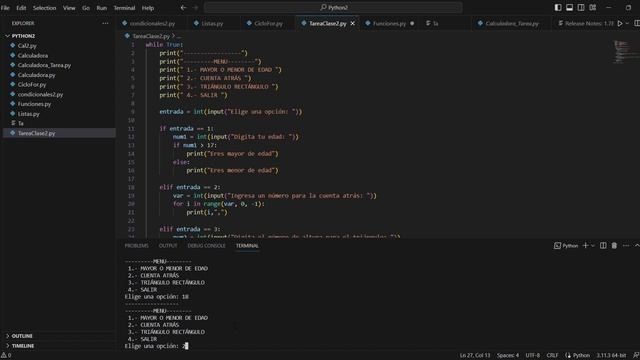640x360 pixels.
Task: Open the Terminal menu
Action: (x=124, y=8)
